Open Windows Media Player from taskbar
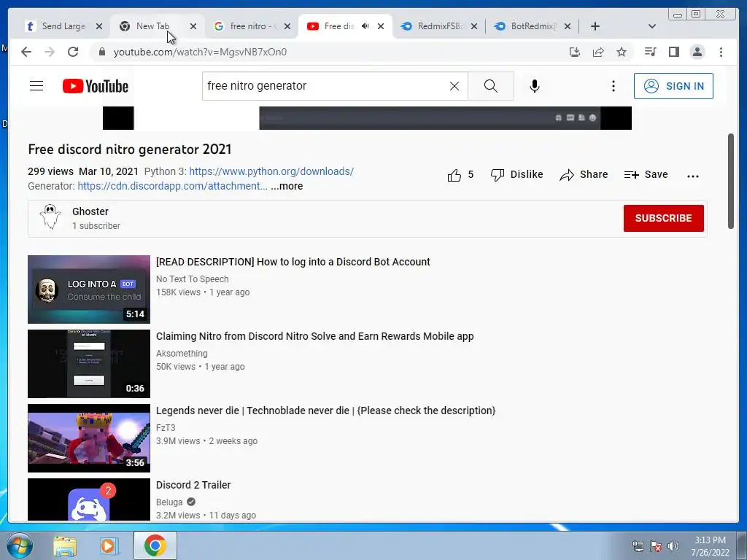 coord(109,546)
